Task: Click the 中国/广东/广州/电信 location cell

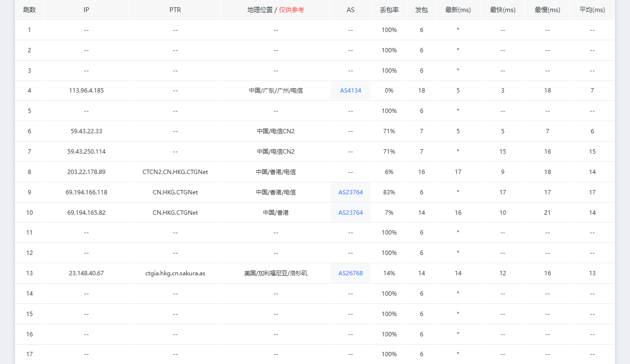Action: click(x=276, y=91)
